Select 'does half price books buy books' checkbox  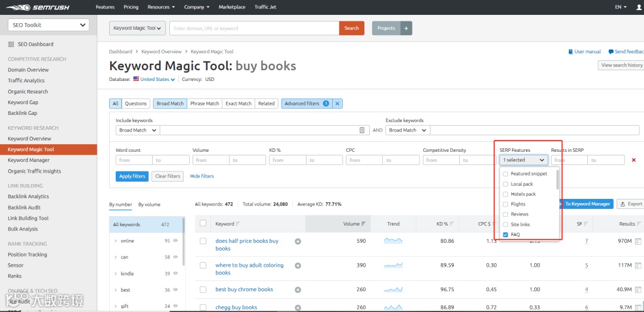pyautogui.click(x=203, y=241)
